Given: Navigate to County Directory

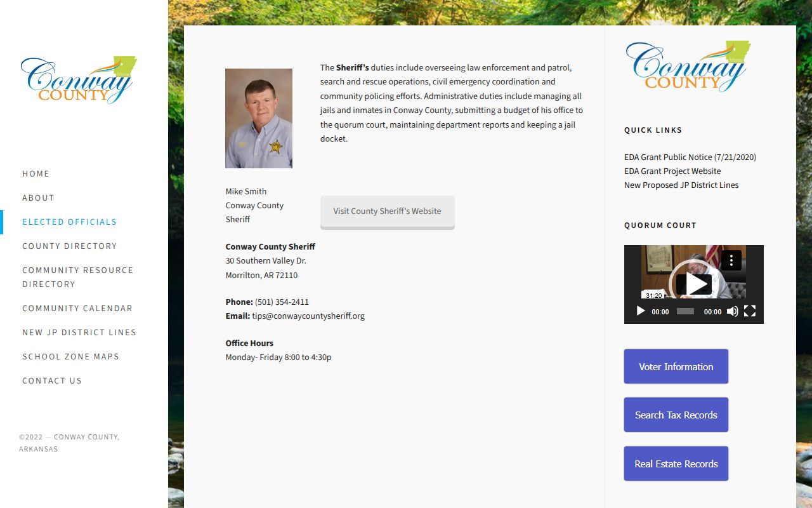Looking at the screenshot, I should pyautogui.click(x=70, y=246).
